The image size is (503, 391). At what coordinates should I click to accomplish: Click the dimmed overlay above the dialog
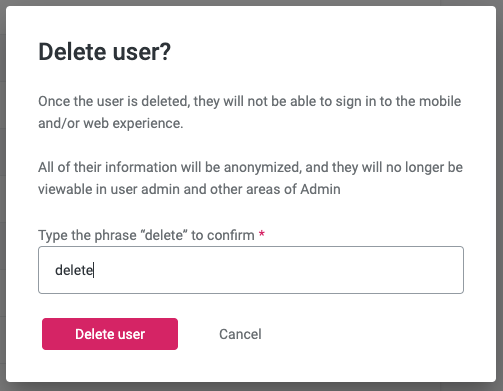coord(251,3)
